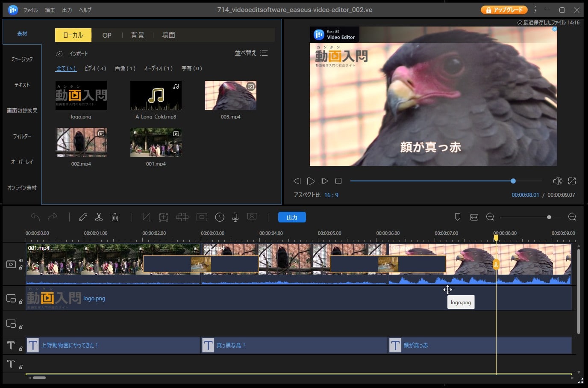Click the speech-to-text presenter icon
588x388 pixels.
[x=252, y=217]
